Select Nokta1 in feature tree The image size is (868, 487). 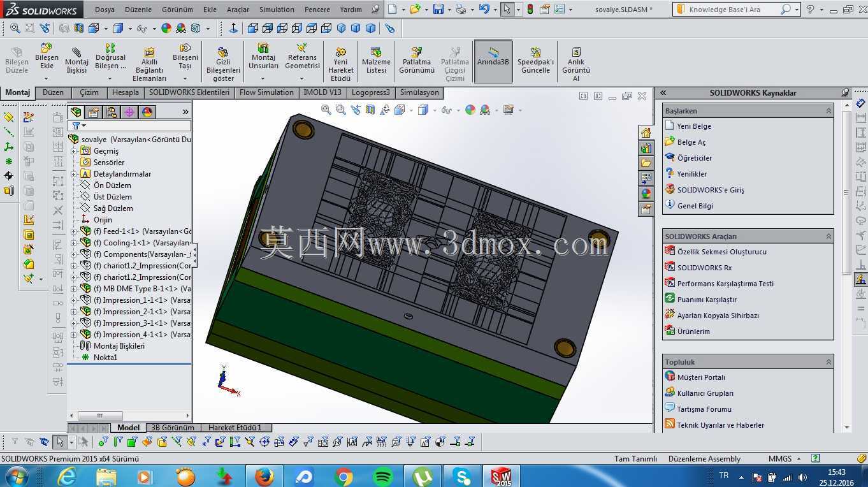[105, 358]
